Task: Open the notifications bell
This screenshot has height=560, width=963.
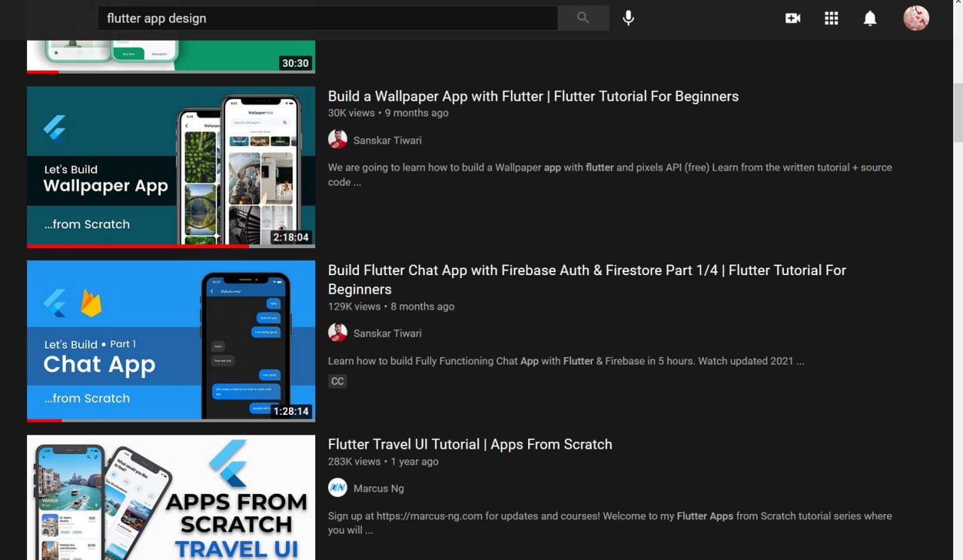Action: point(870,18)
